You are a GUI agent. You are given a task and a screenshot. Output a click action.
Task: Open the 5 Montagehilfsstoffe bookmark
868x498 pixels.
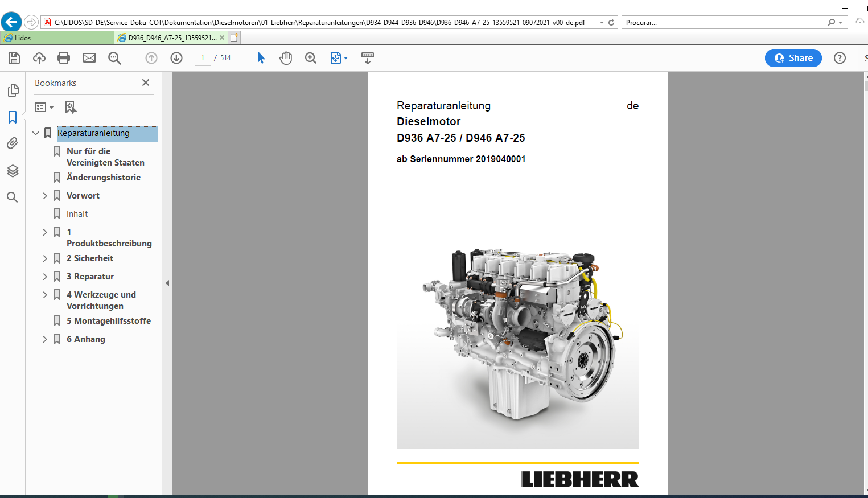point(109,321)
